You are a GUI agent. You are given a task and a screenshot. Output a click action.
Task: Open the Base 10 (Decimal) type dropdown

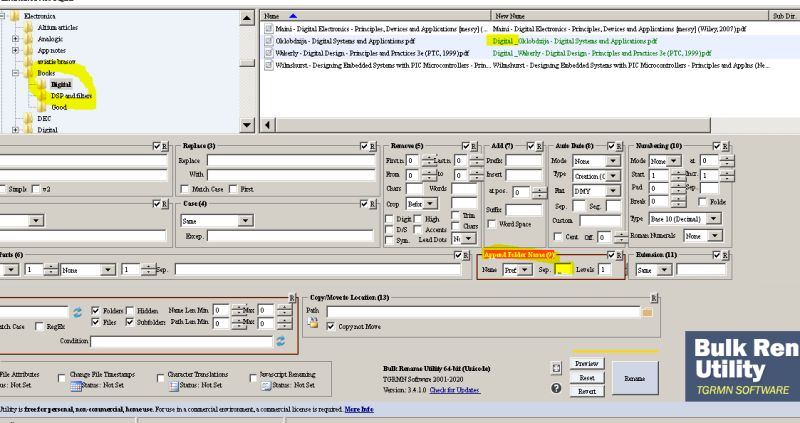714,219
